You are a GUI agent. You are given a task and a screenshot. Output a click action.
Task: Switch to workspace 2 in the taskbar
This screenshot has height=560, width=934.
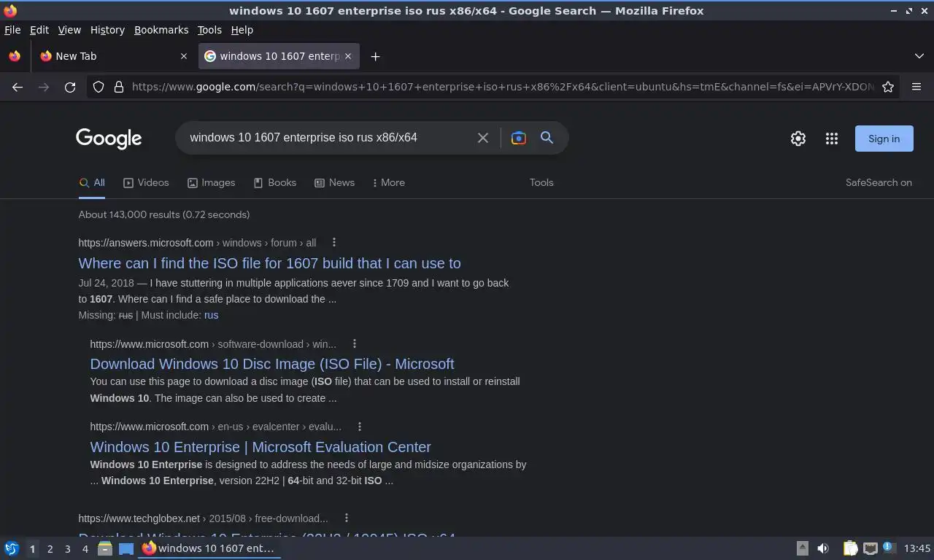point(50,548)
